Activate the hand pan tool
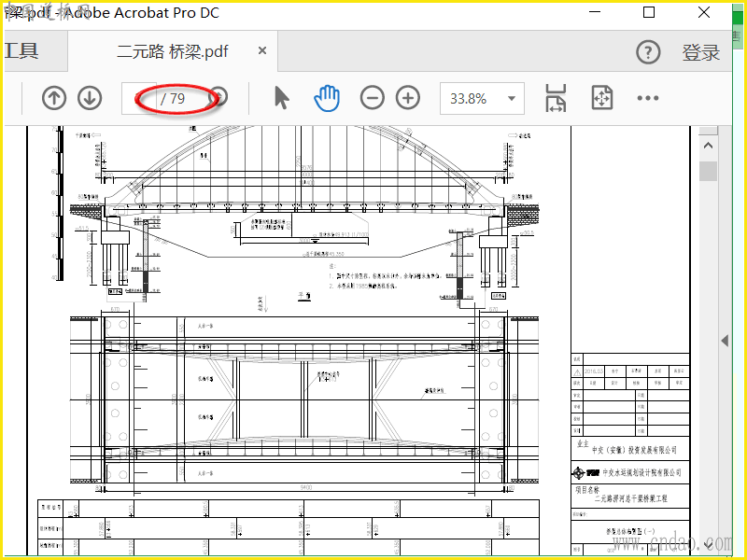 coord(327,98)
